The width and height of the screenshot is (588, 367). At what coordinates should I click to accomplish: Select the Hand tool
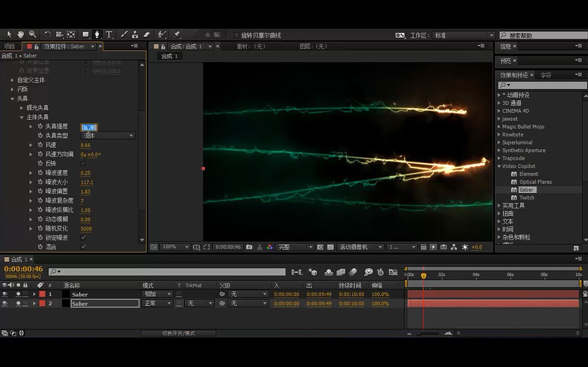tap(21, 34)
